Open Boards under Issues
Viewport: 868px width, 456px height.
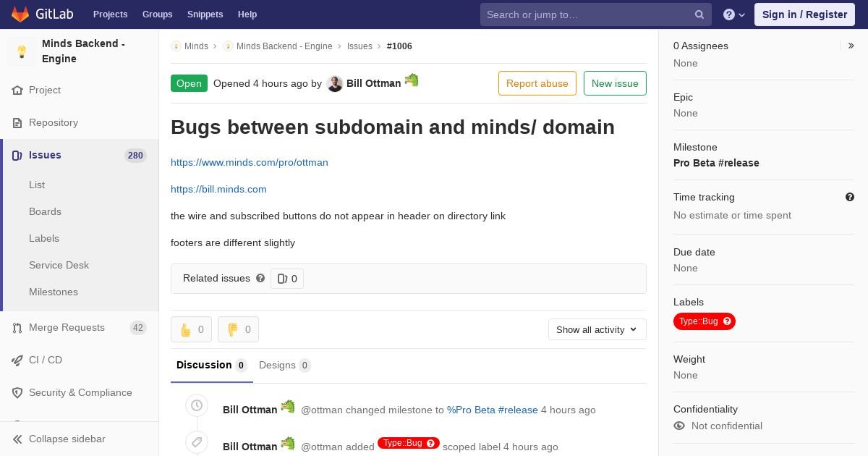point(45,211)
